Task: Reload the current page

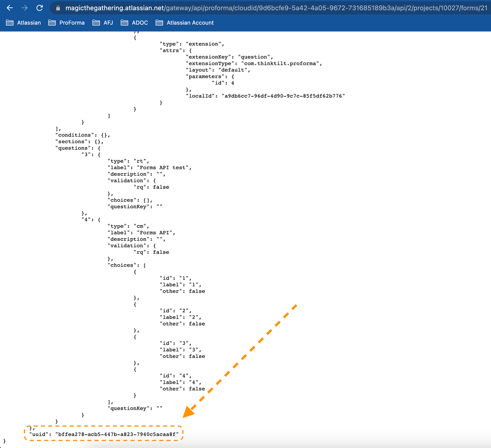Action: pos(39,8)
